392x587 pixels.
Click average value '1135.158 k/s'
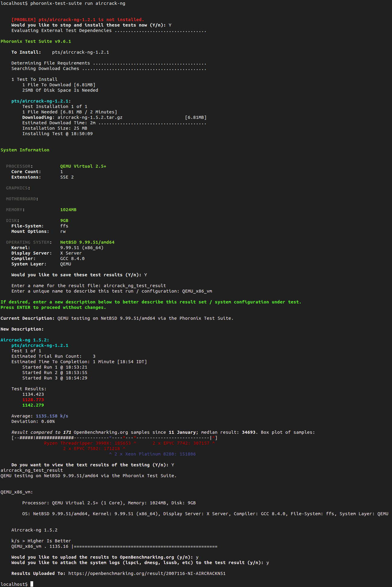[x=52, y=416]
